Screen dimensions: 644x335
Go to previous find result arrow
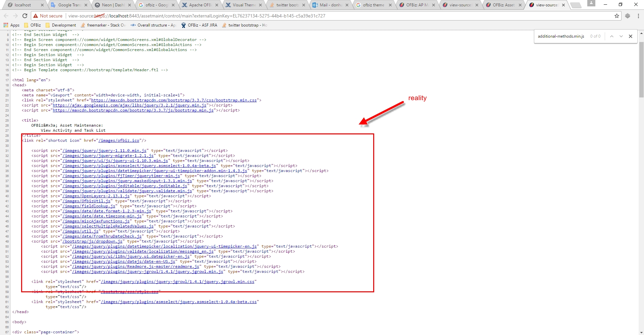point(612,36)
